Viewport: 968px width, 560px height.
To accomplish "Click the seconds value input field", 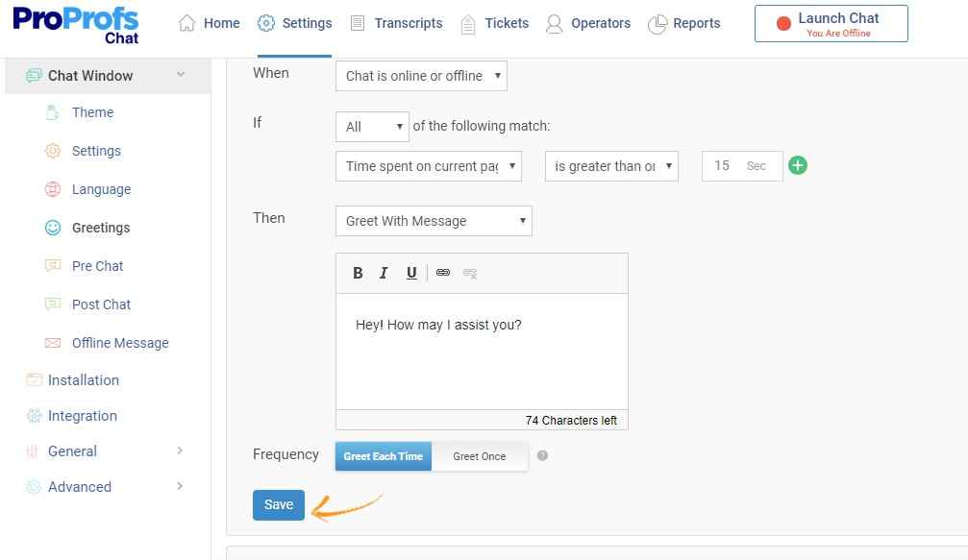I will [723, 166].
